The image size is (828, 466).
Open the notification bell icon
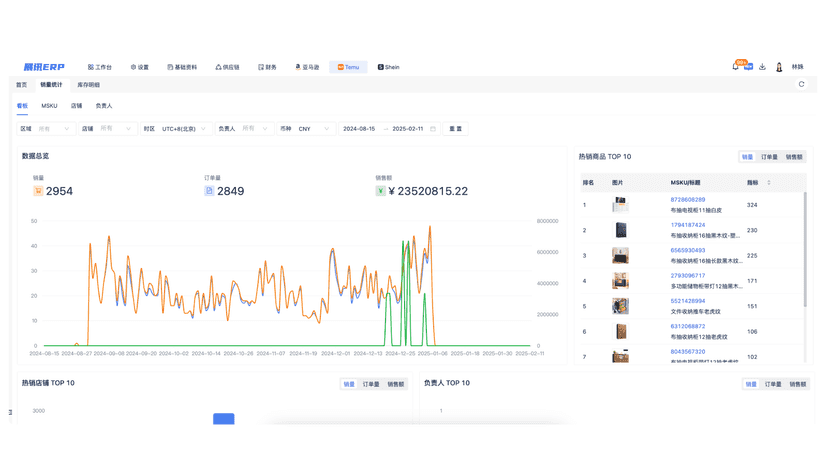[735, 67]
